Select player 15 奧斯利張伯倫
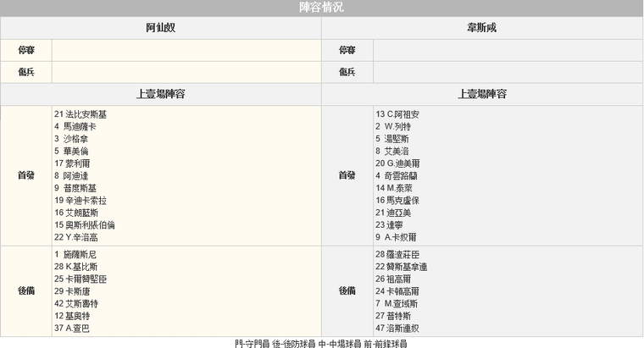 coord(85,225)
